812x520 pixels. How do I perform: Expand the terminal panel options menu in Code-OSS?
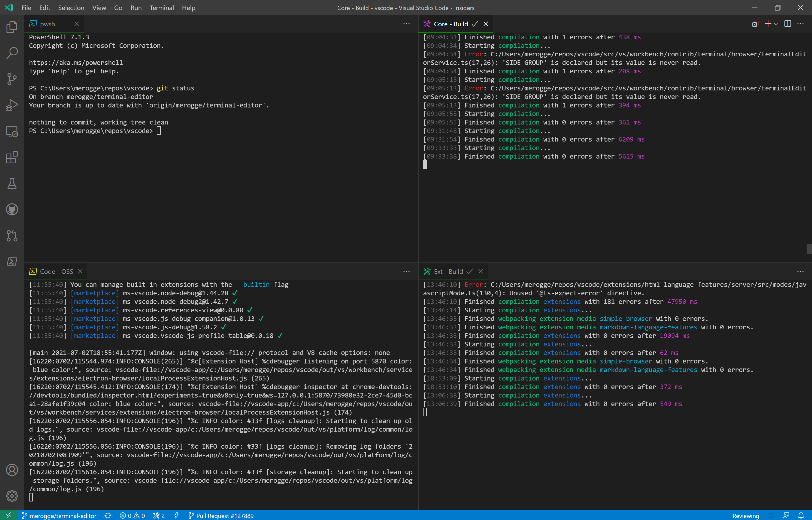pyautogui.click(x=407, y=272)
